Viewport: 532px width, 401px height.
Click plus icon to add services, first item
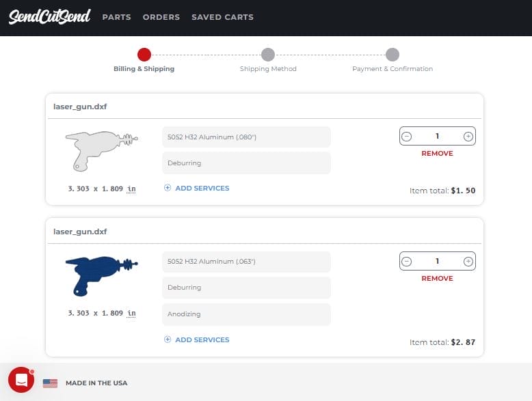coord(168,188)
